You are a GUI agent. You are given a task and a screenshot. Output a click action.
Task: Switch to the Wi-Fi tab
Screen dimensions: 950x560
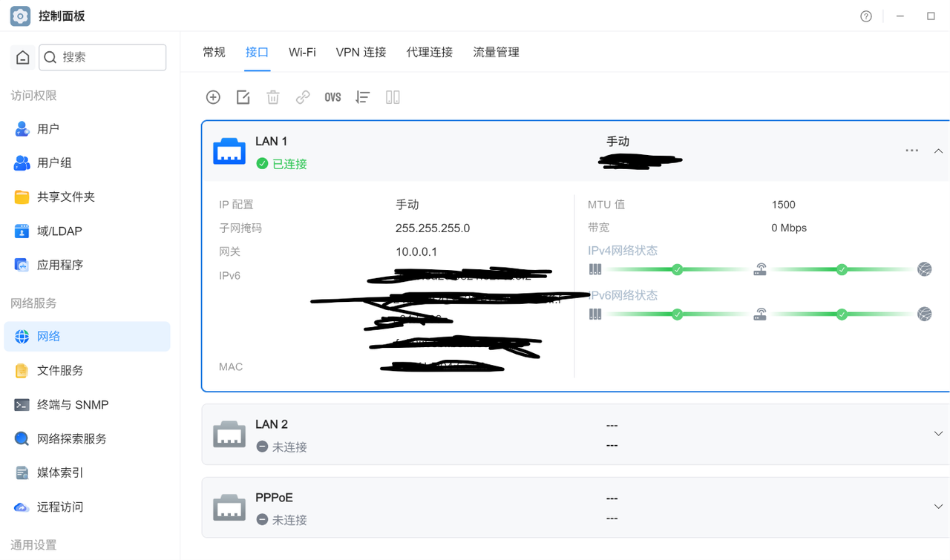tap(302, 52)
